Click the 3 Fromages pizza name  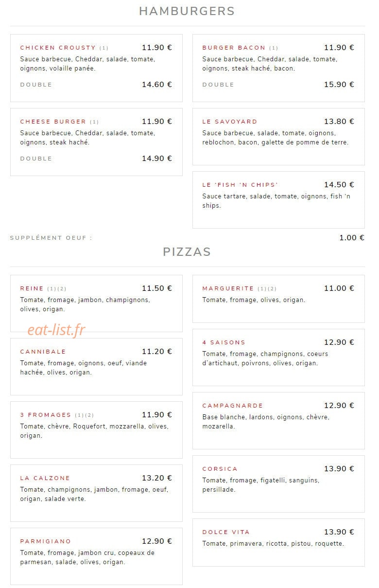[46, 415]
